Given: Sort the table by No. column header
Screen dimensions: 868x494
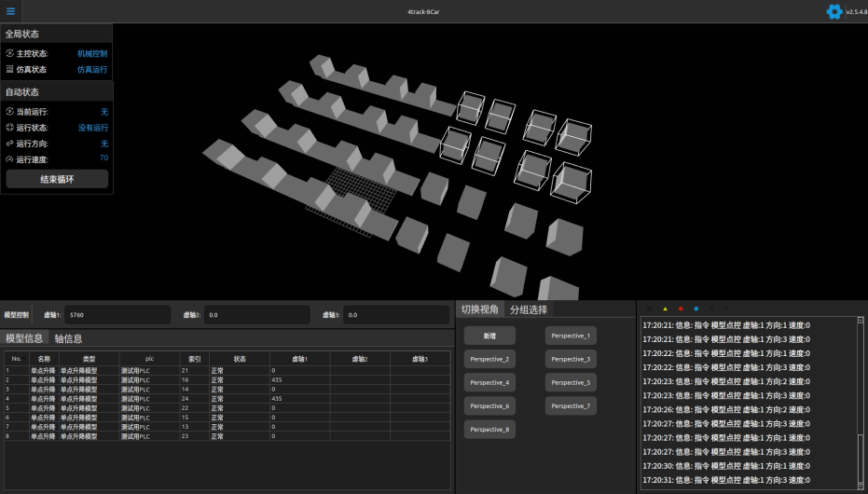Looking at the screenshot, I should coord(17,358).
